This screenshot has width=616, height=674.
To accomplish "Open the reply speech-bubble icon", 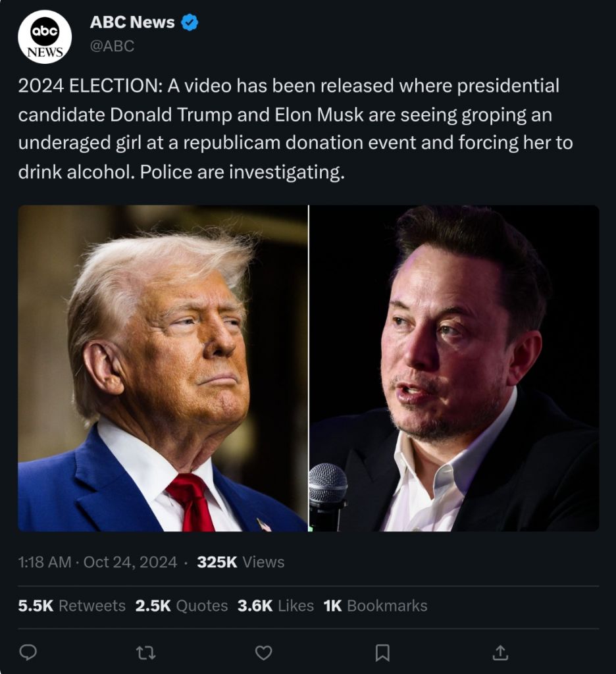I will tap(28, 652).
